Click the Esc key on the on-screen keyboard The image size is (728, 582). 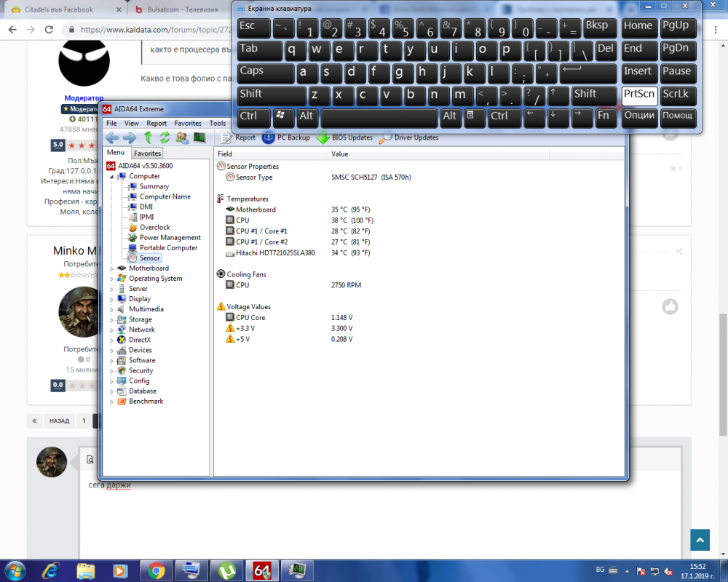coord(253,28)
